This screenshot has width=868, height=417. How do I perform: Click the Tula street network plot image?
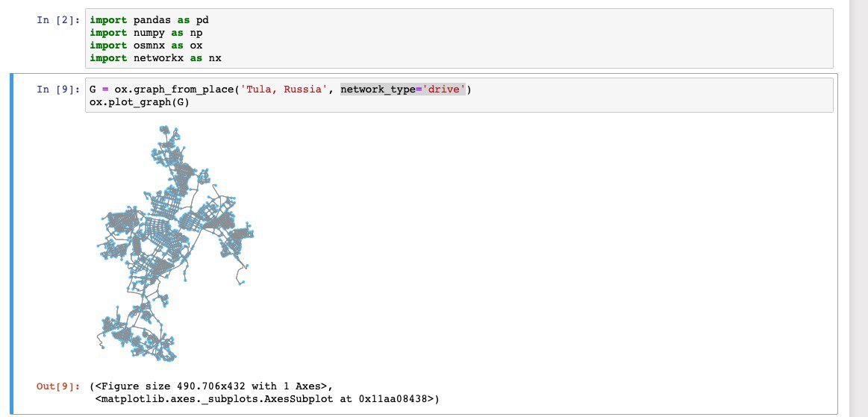coord(176,243)
